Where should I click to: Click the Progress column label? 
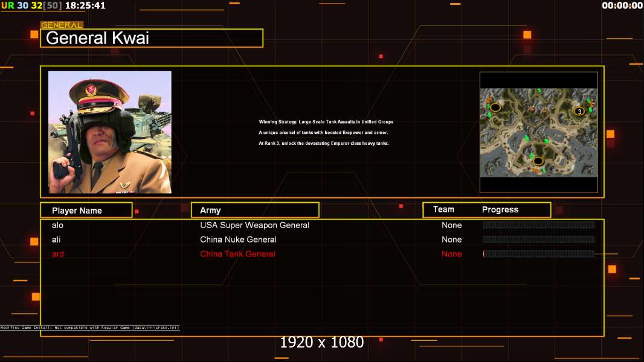pyautogui.click(x=500, y=209)
